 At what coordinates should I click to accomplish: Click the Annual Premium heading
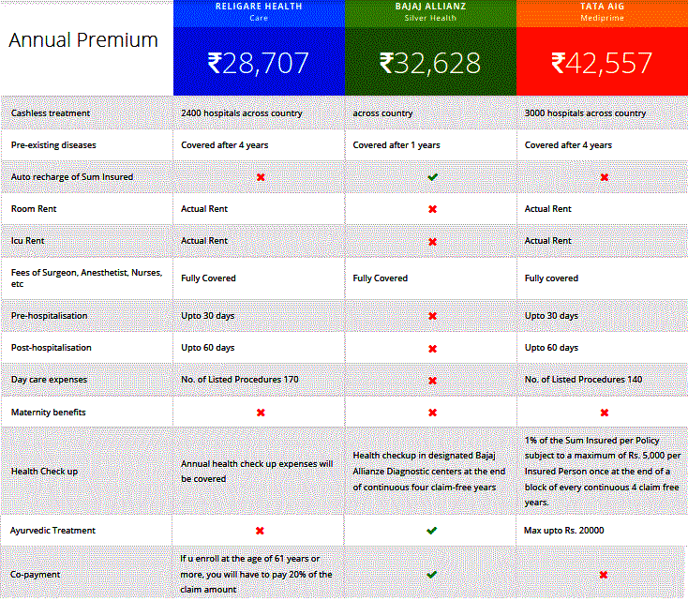tap(83, 40)
